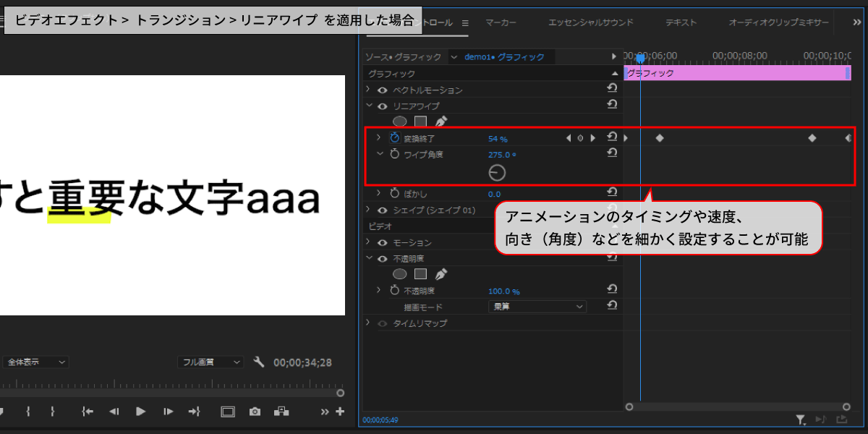Open the button editor plus icon

point(340,412)
